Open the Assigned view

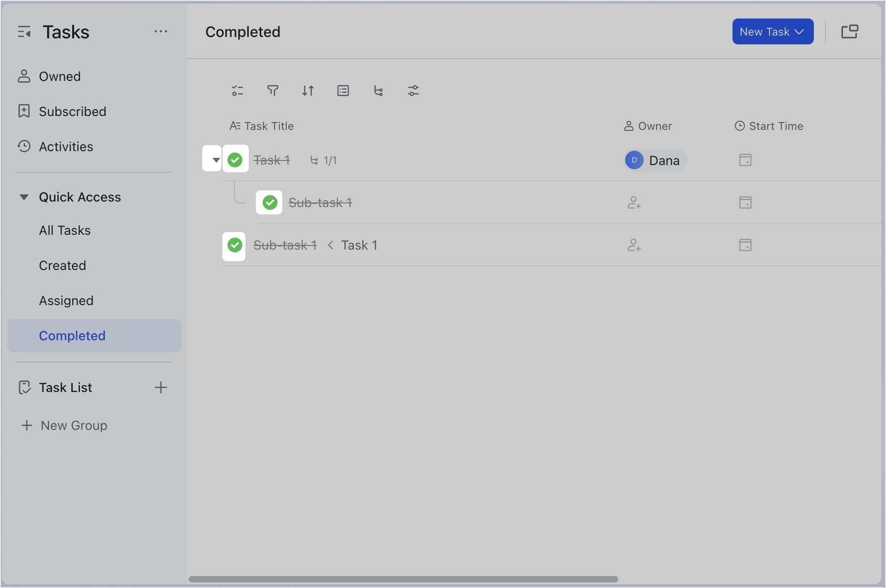coord(66,300)
